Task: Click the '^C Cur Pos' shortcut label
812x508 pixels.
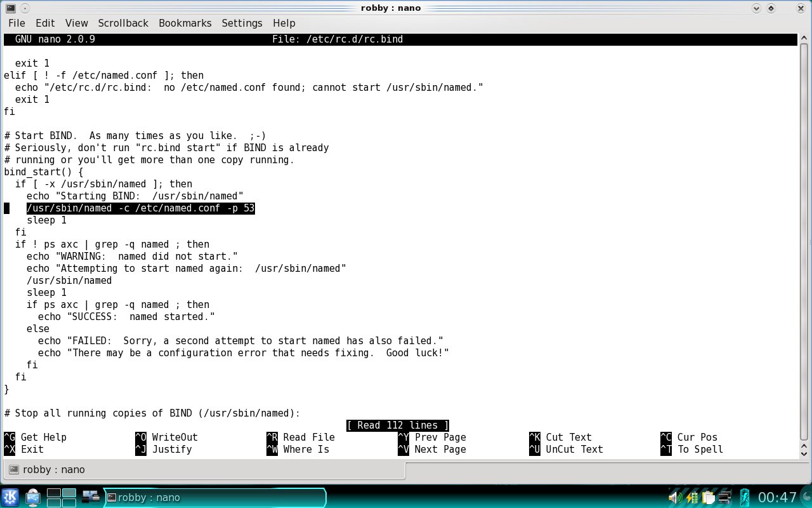Action: pyautogui.click(x=689, y=438)
